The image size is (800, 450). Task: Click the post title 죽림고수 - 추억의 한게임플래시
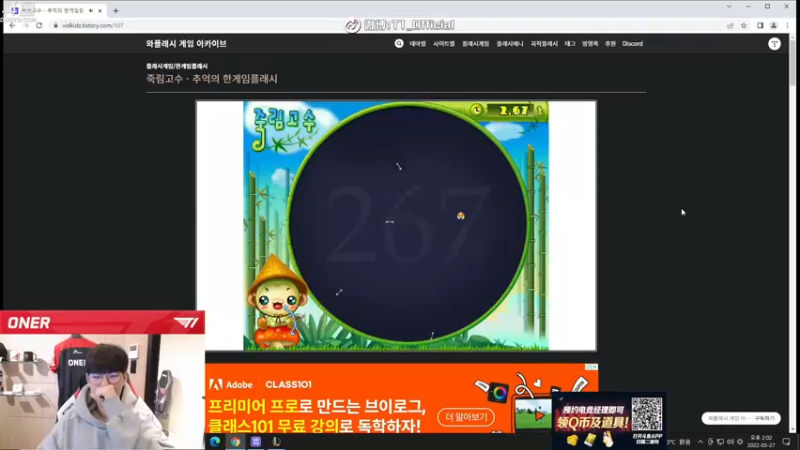[212, 79]
